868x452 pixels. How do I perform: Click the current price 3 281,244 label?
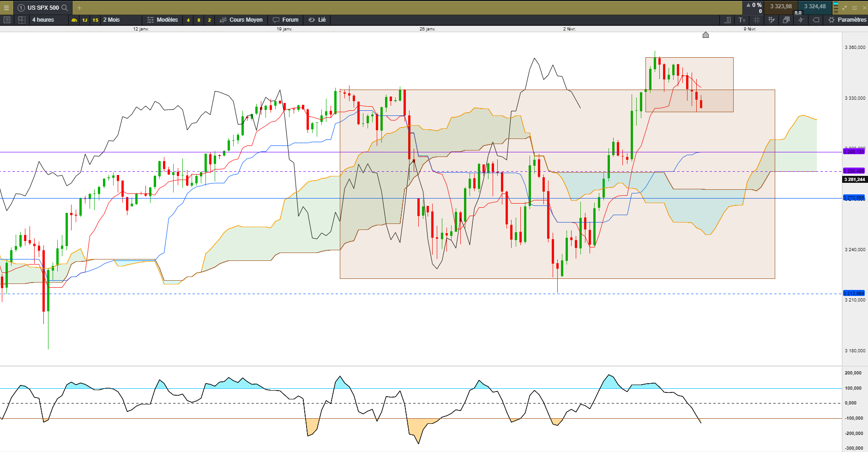point(855,179)
